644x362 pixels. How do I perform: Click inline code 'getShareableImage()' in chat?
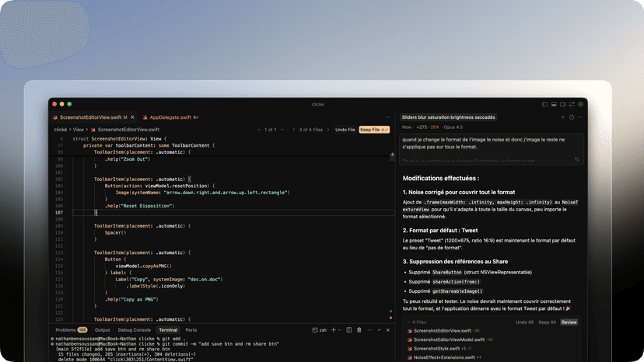pos(457,291)
